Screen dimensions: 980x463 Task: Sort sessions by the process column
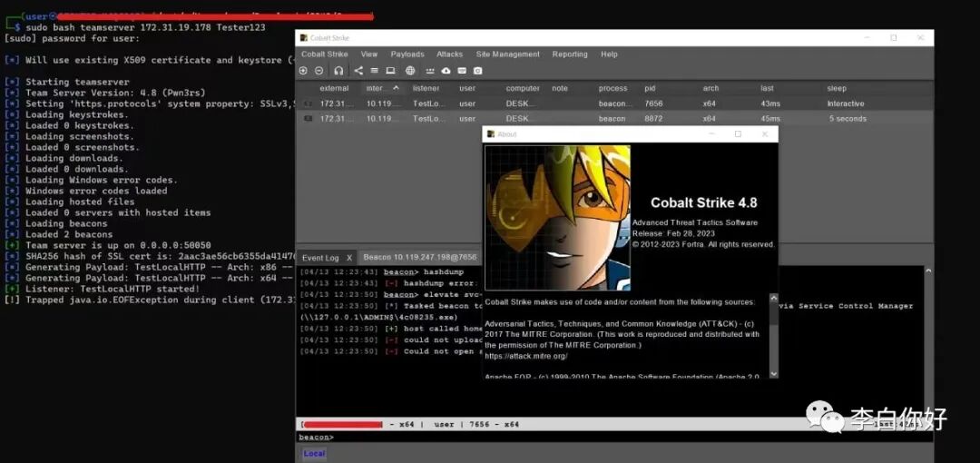tap(612, 88)
